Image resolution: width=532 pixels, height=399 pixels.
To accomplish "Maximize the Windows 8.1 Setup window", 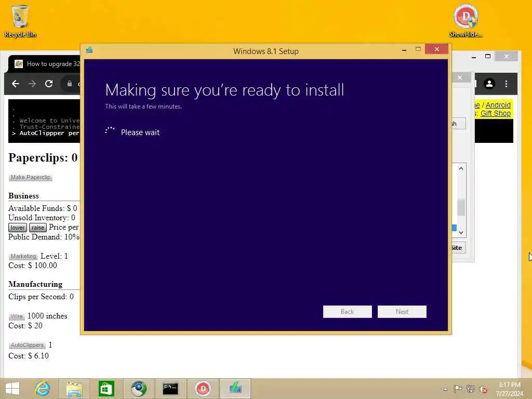I will 418,49.
